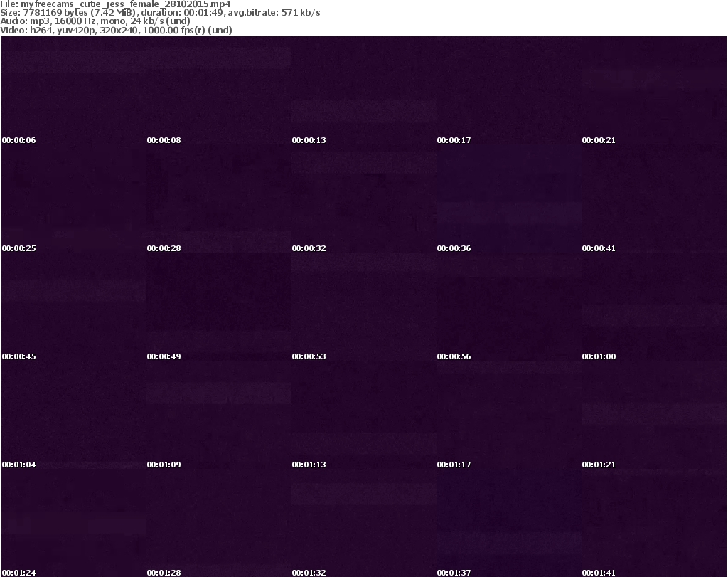Click the 'Video: h264, yuv420p' header line
The width and height of the screenshot is (728, 577).
(116, 30)
